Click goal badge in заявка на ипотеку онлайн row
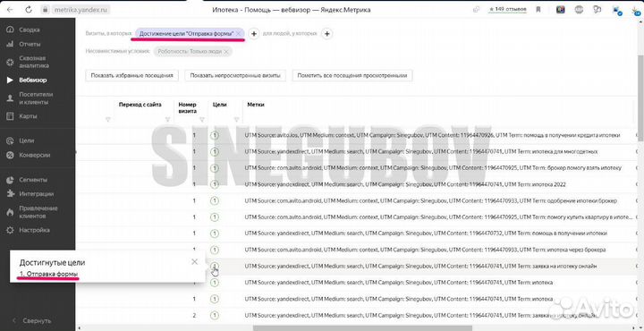The image size is (644, 331). pyautogui.click(x=215, y=266)
